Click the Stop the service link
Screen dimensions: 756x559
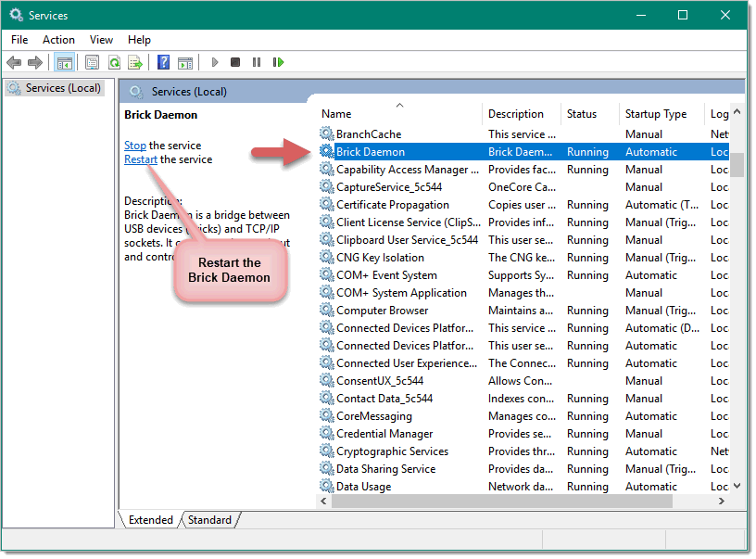(135, 146)
